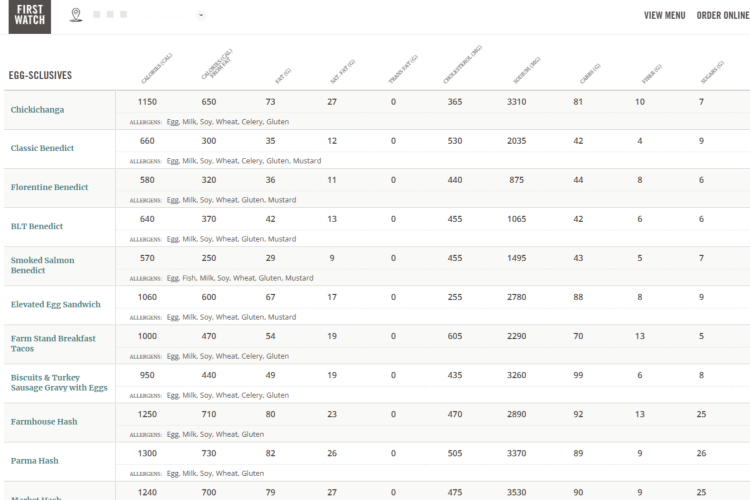
Task: Click the Sodium (mg) column header
Action: coord(527,70)
